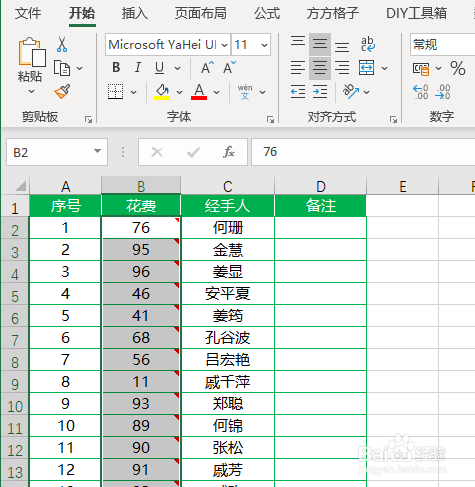Expand merge cells dropdown arrow
The height and width of the screenshot is (487, 475).
385,68
